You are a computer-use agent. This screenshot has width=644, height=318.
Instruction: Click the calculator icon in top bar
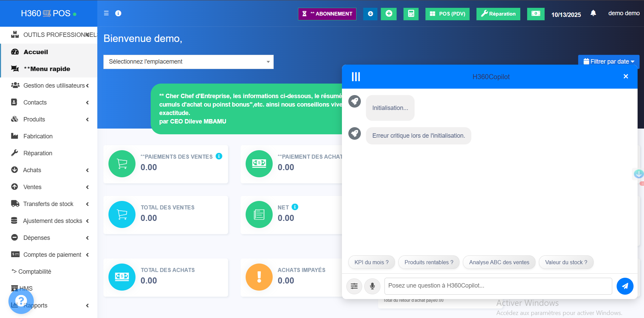tap(411, 14)
